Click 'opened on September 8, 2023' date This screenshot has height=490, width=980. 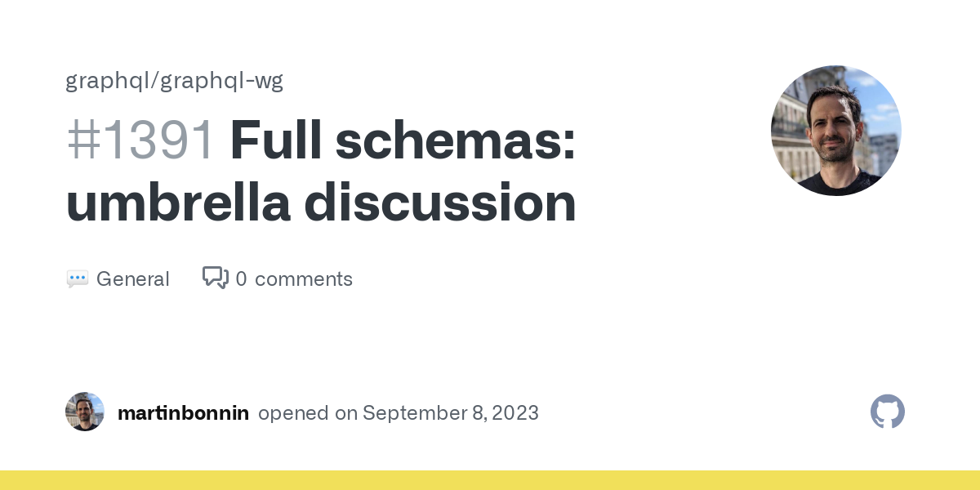point(399,412)
